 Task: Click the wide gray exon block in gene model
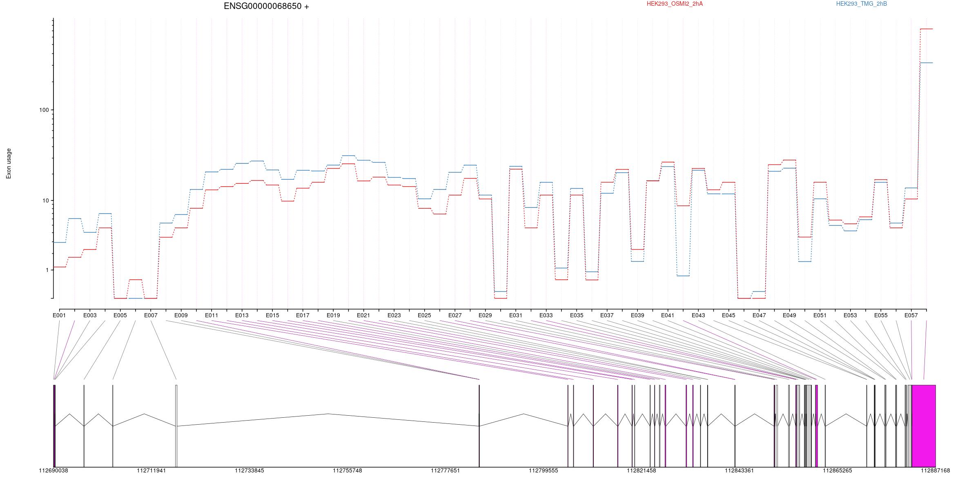[x=808, y=426]
